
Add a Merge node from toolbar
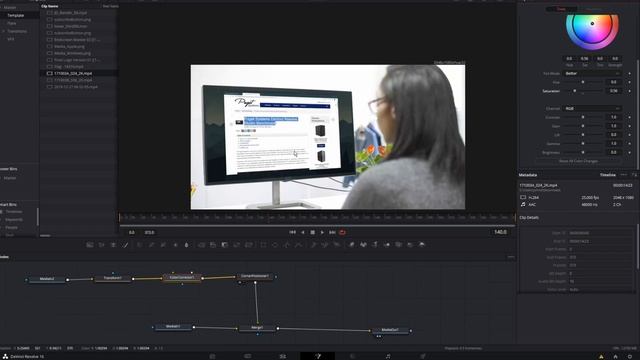201,245
